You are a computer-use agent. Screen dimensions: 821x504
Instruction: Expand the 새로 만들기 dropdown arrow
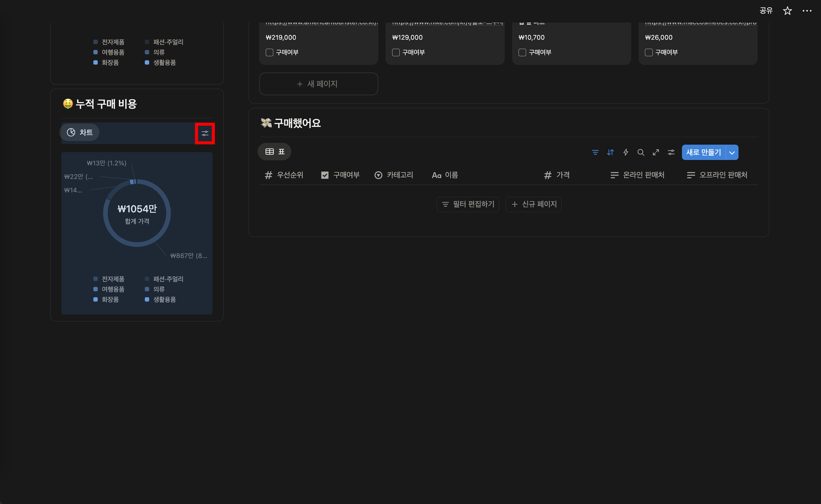click(732, 153)
